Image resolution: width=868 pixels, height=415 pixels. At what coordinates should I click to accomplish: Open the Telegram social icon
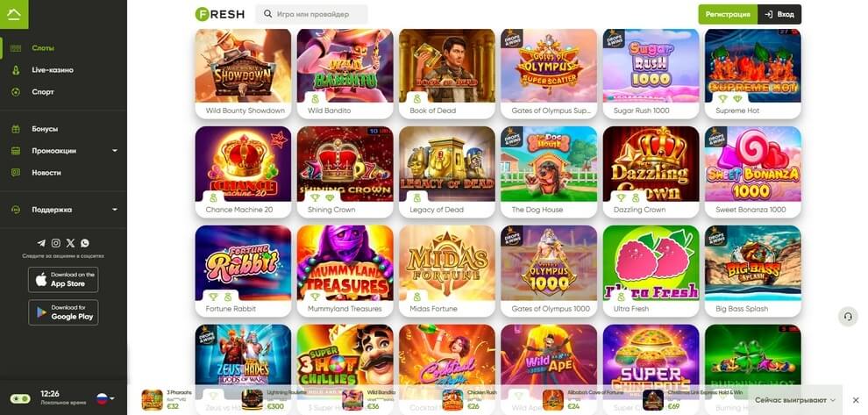click(x=41, y=243)
